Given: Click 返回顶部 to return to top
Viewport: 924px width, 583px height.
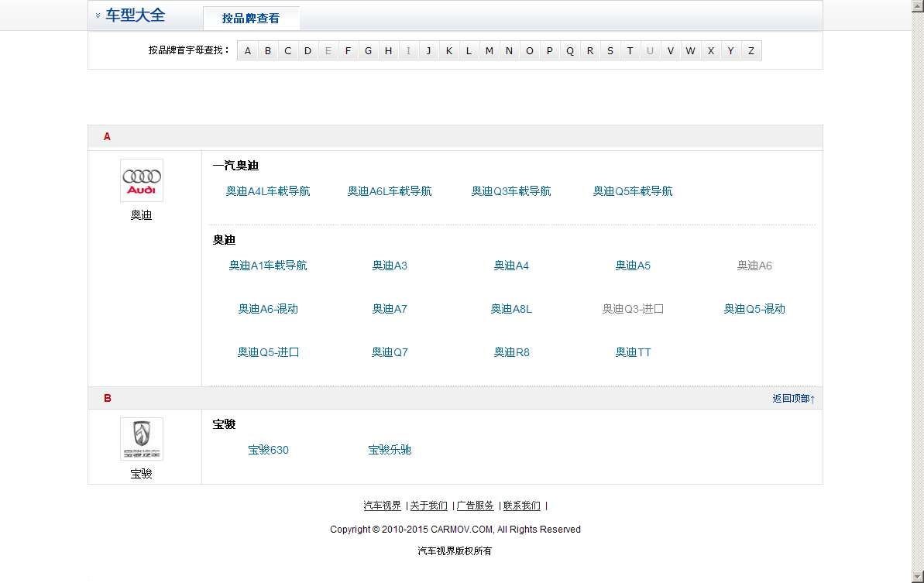Looking at the screenshot, I should [x=792, y=399].
